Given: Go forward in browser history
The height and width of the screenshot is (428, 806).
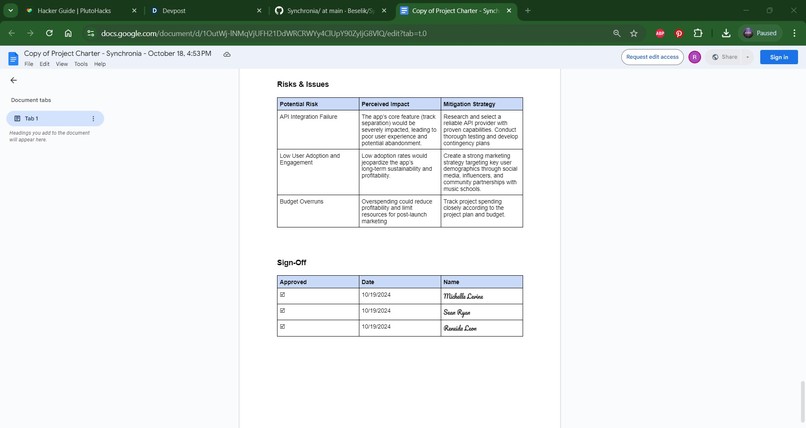Looking at the screenshot, I should [30, 33].
